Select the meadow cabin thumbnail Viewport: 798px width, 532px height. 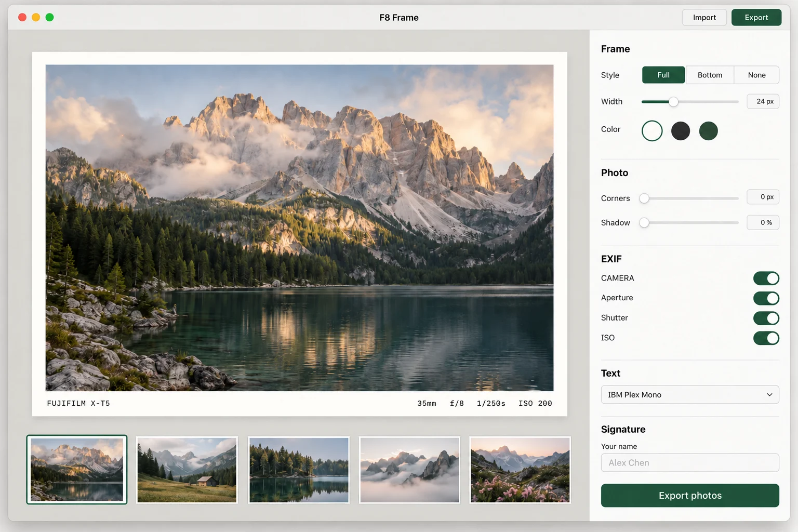click(187, 470)
